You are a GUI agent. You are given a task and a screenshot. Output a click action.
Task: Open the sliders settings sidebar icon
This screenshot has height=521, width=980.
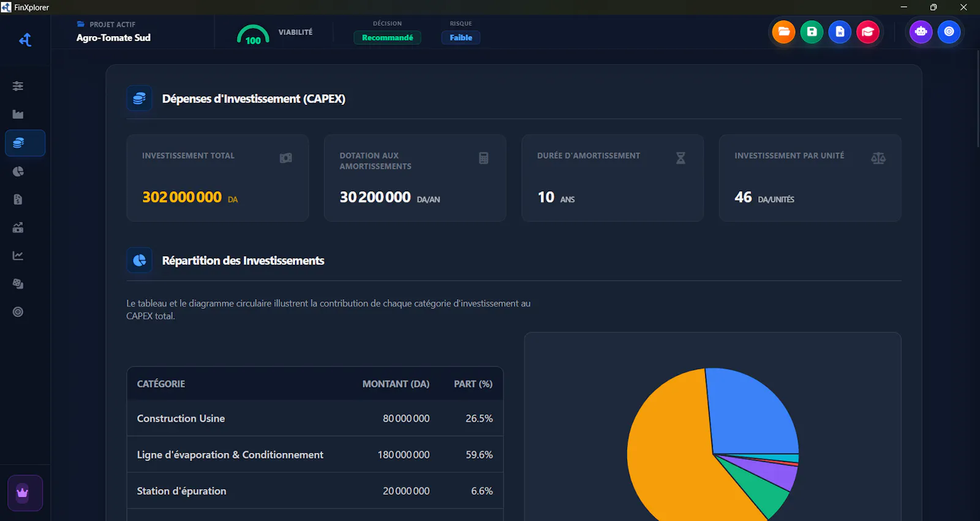18,86
